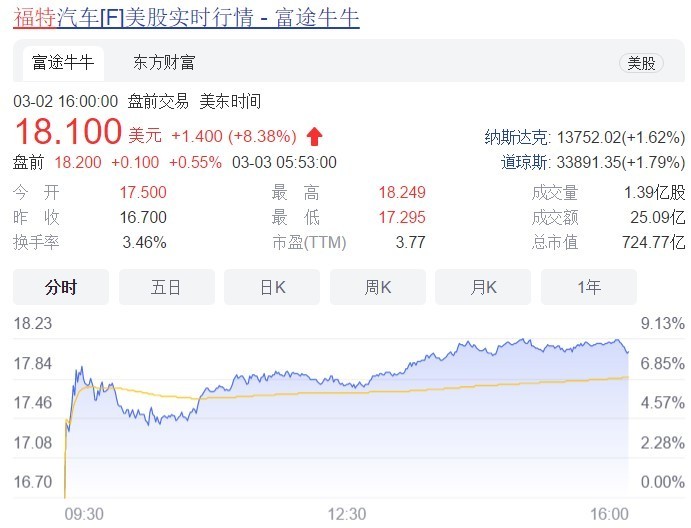The height and width of the screenshot is (528, 691).
Task: Switch to the 东方财富 tab
Action: click(x=164, y=62)
